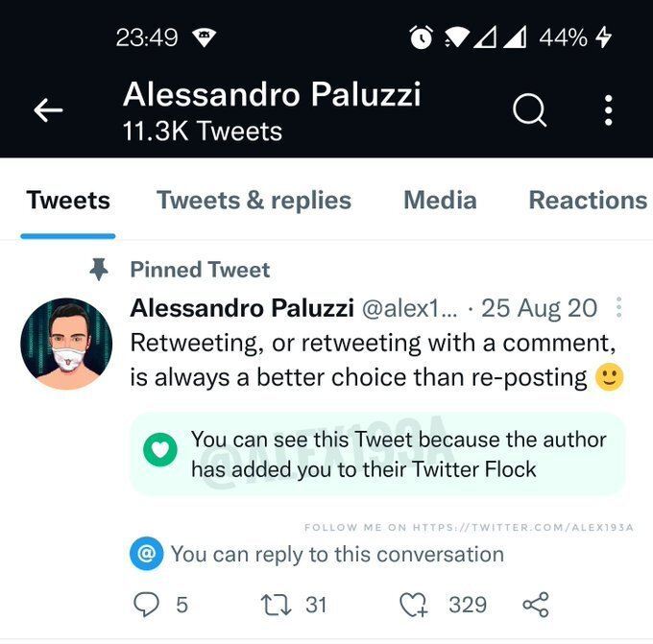
Task: Switch to the Tweets tab
Action: 68,201
